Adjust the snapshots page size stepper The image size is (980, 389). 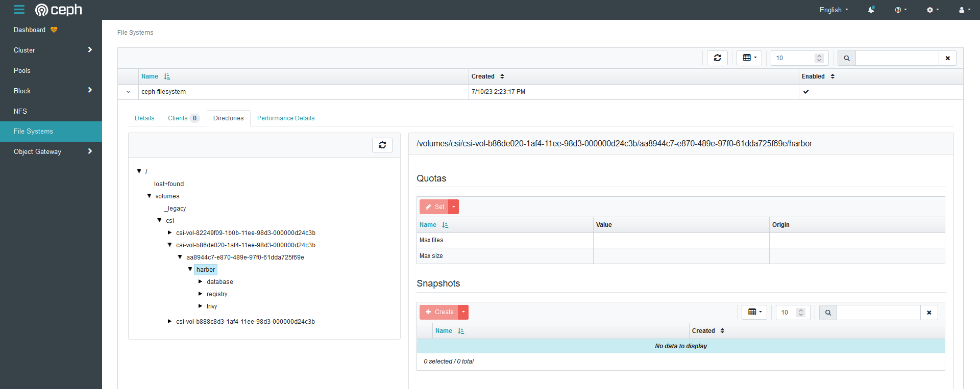pos(801,313)
